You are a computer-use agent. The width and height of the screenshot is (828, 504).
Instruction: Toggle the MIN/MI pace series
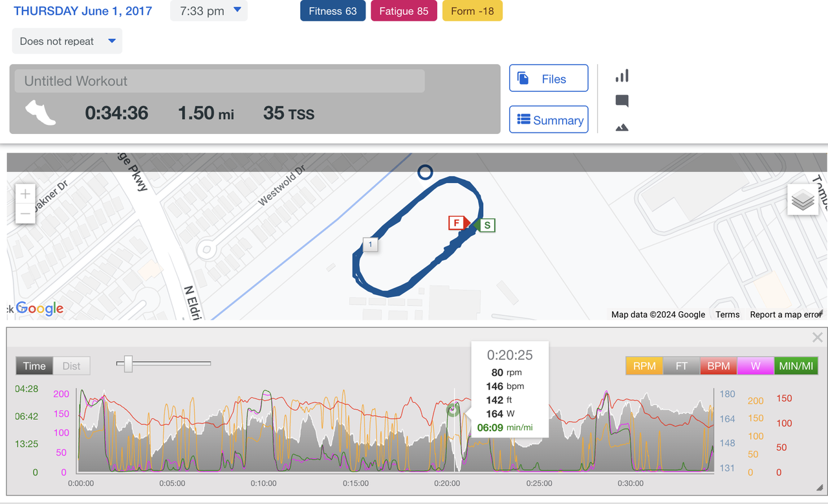coord(796,366)
